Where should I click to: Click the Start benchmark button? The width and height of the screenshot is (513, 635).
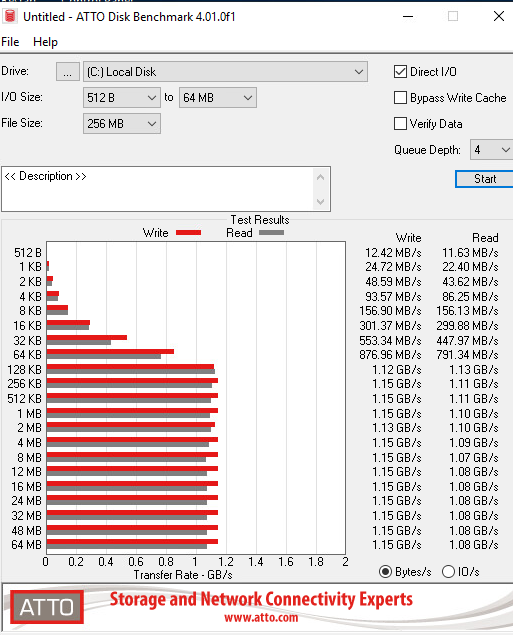point(484,179)
